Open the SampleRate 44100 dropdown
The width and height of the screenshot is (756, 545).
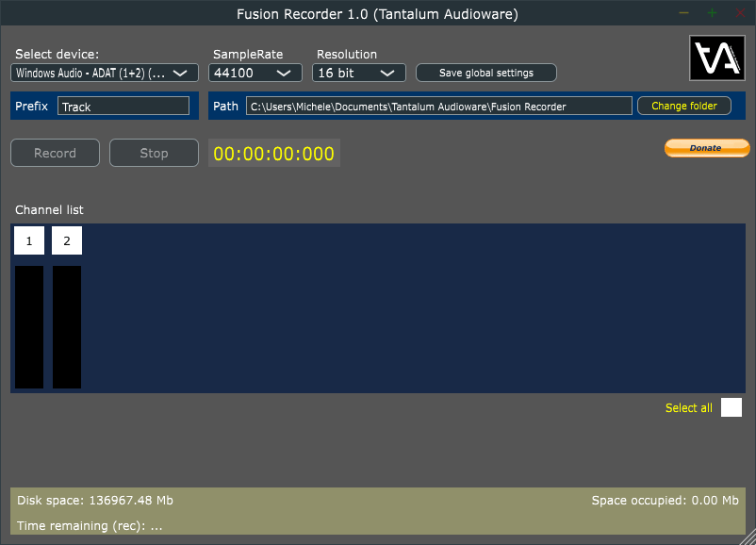255,73
